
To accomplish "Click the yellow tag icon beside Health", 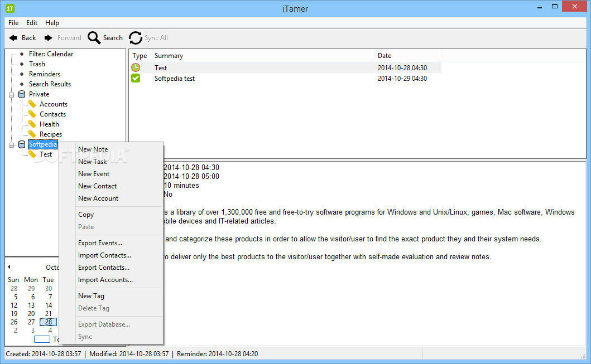I will coord(32,124).
